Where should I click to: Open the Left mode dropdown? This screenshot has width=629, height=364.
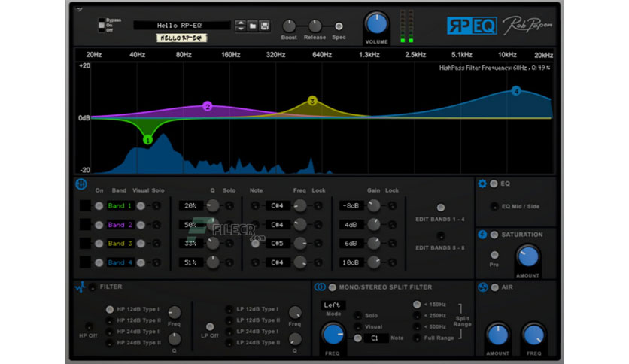coord(333,305)
